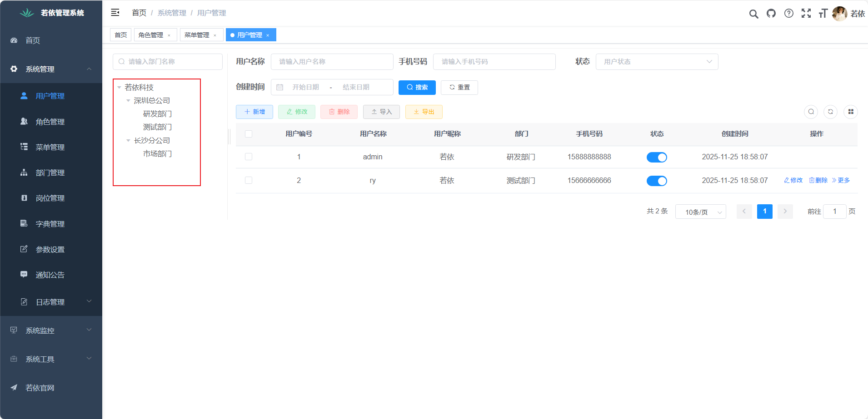Expand the 系统工具 sidebar menu
868x419 pixels.
click(x=51, y=359)
